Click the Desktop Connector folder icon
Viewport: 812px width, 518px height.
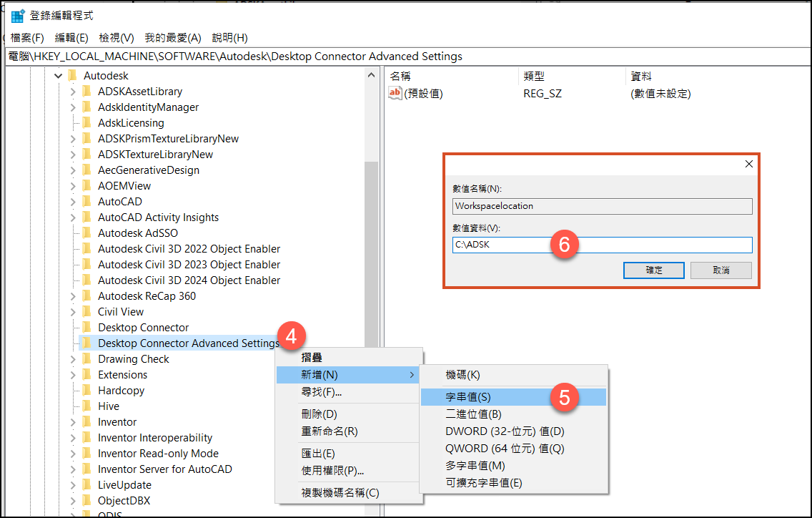click(x=86, y=327)
